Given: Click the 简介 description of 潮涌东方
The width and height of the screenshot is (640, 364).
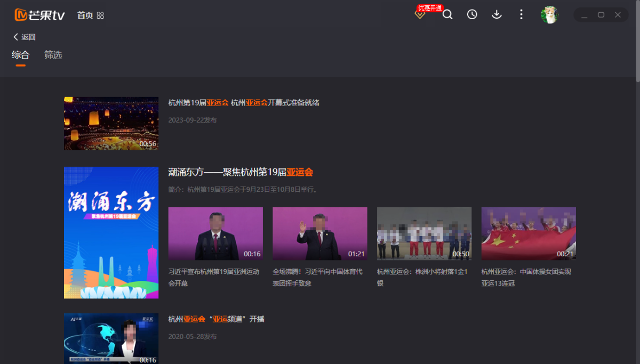Looking at the screenshot, I should click(243, 190).
